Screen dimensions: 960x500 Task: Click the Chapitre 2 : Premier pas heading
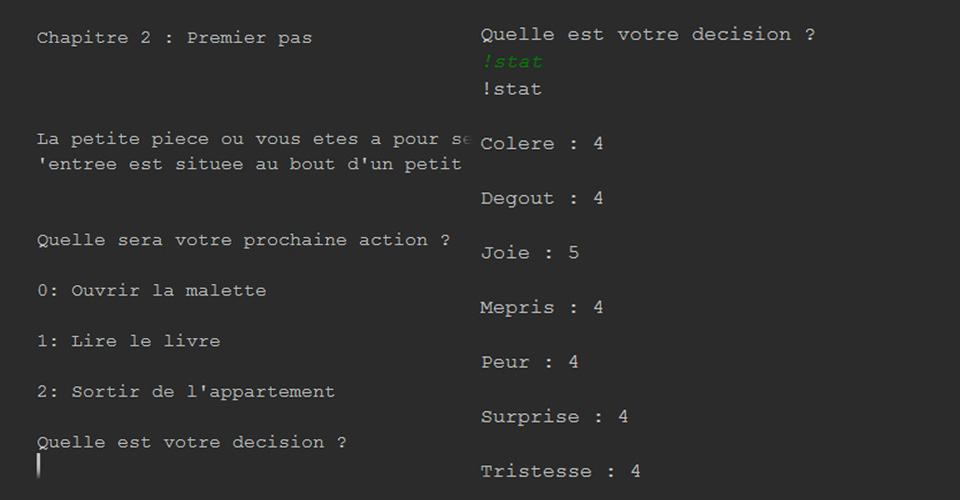click(x=174, y=38)
